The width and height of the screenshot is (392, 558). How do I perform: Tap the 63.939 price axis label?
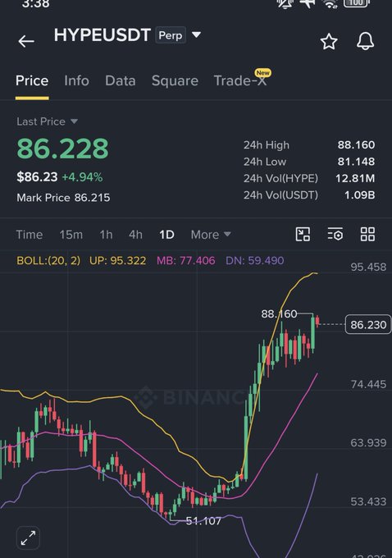point(368,442)
